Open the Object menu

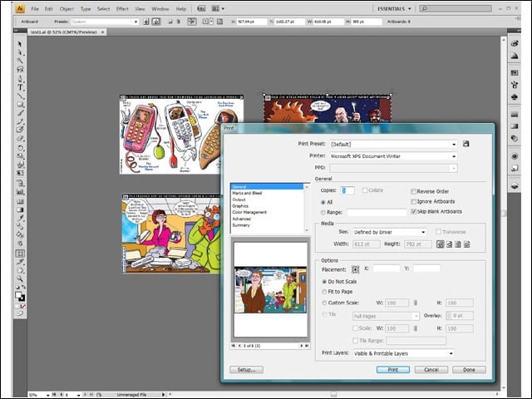coord(66,9)
